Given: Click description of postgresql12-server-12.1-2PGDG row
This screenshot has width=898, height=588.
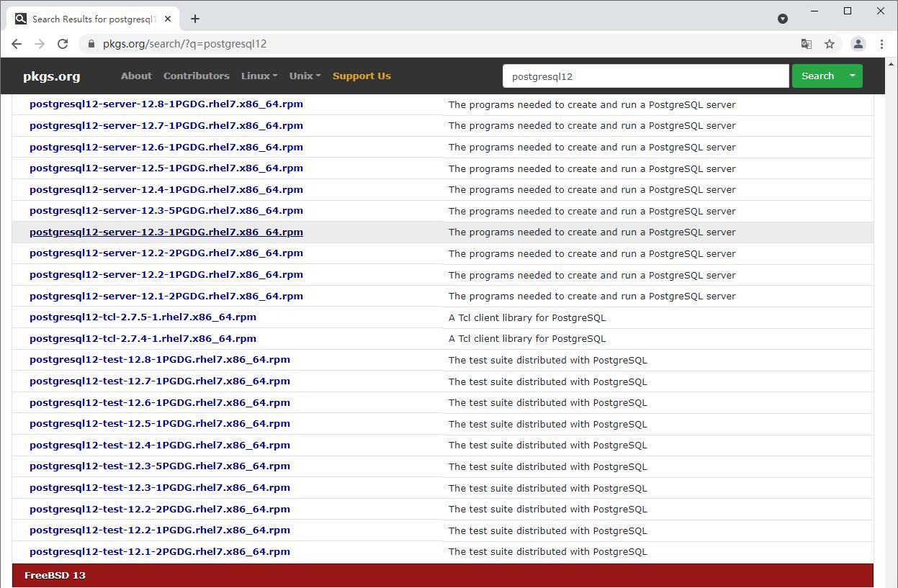Looking at the screenshot, I should point(592,296).
